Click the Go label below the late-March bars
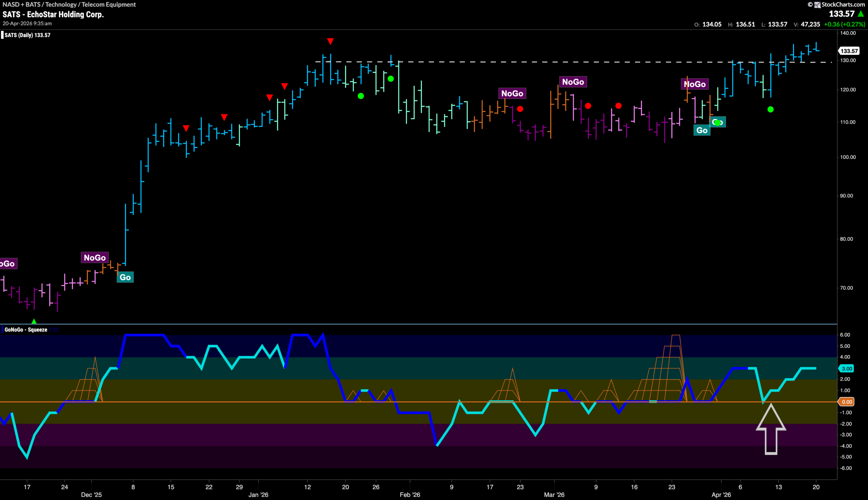This screenshot has width=868, height=500. tap(702, 130)
